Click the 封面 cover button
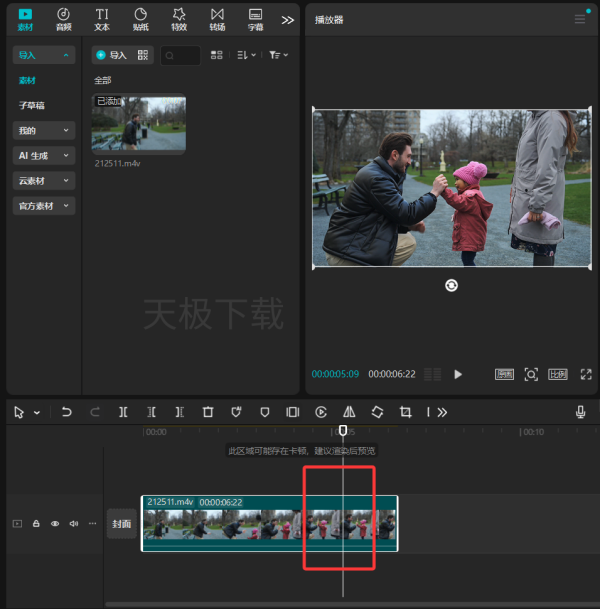600x609 pixels. 122,524
